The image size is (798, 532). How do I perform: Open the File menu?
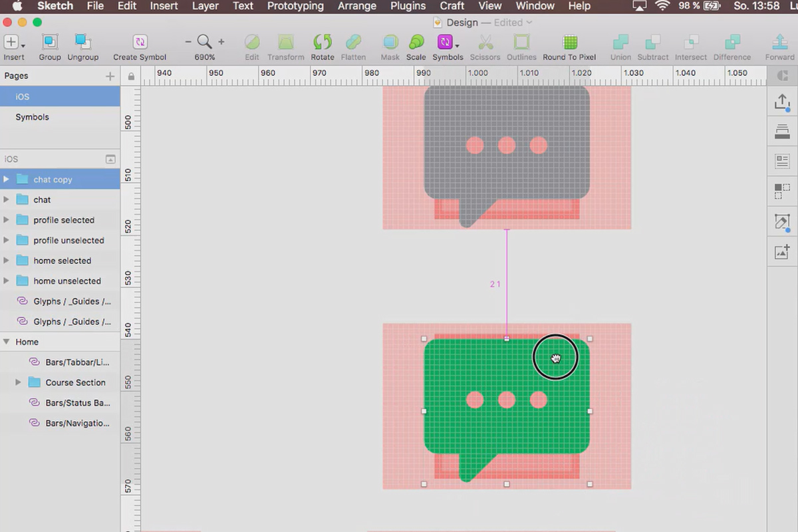coord(95,6)
